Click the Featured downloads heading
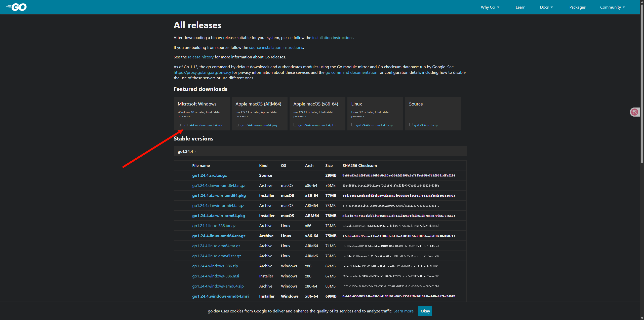This screenshot has height=320, width=644. 200,89
